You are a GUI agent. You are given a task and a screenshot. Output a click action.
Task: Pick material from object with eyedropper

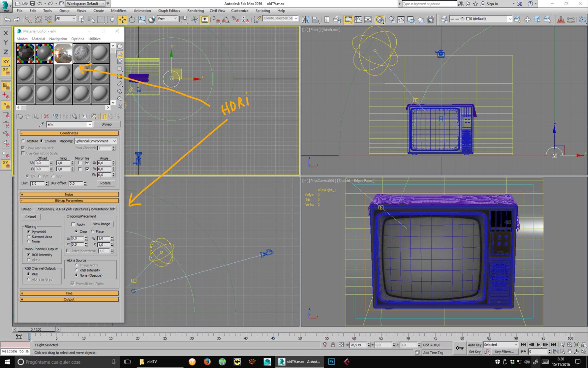click(41, 124)
